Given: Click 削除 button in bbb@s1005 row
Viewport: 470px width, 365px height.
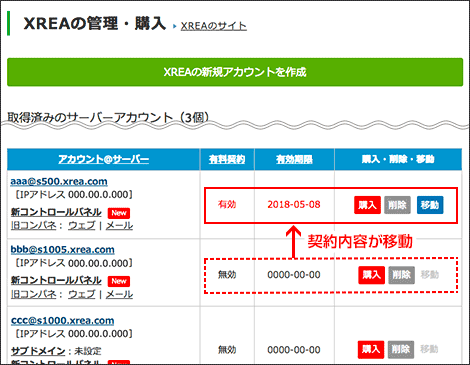Looking at the screenshot, I should click(402, 275).
